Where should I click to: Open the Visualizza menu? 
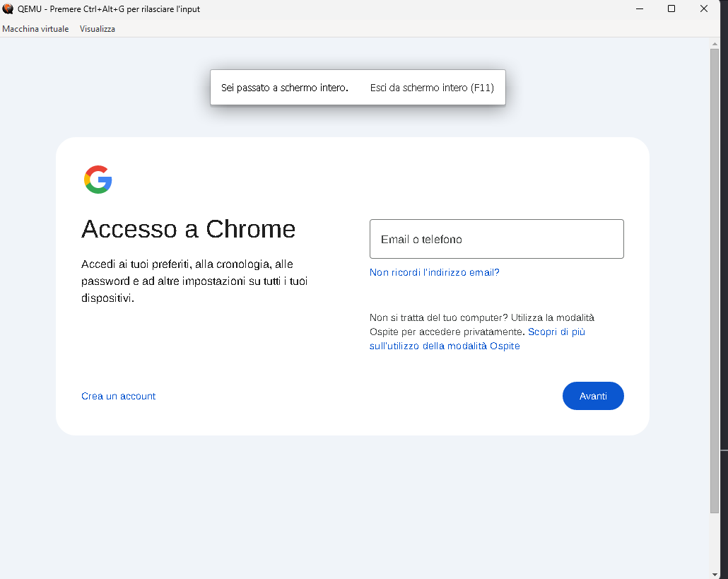[x=98, y=29]
